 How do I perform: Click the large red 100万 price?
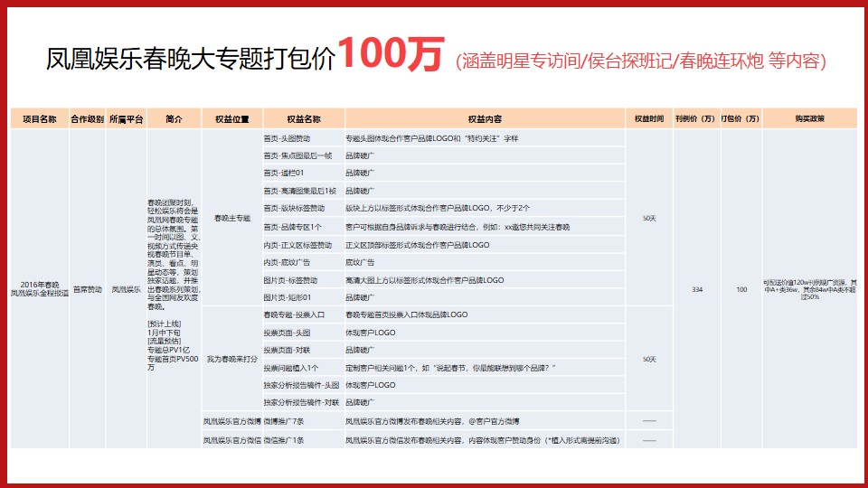[391, 53]
